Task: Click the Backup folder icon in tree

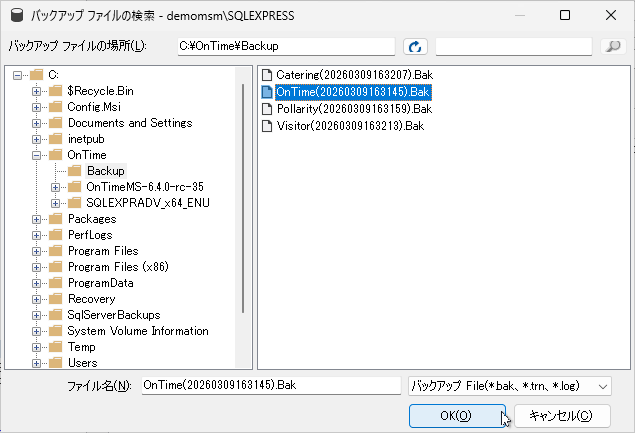Action: (x=75, y=171)
